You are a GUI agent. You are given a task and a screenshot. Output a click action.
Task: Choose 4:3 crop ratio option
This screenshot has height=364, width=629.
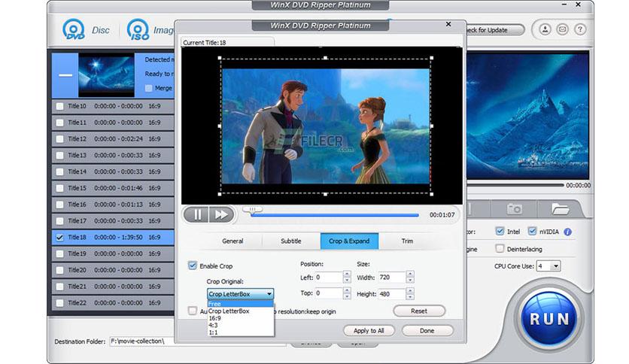pos(240,326)
